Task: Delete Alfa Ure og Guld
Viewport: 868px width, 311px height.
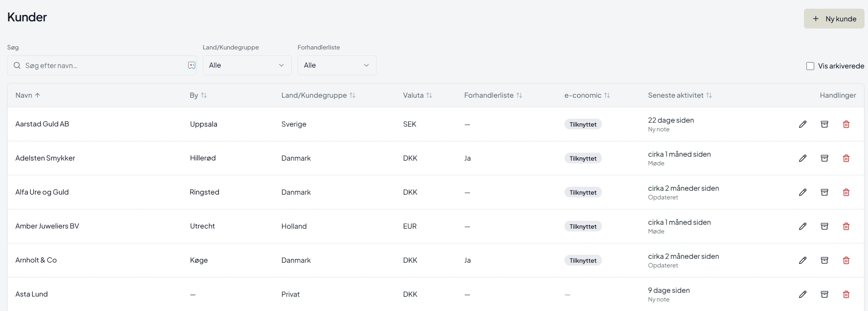Action: pyautogui.click(x=846, y=192)
